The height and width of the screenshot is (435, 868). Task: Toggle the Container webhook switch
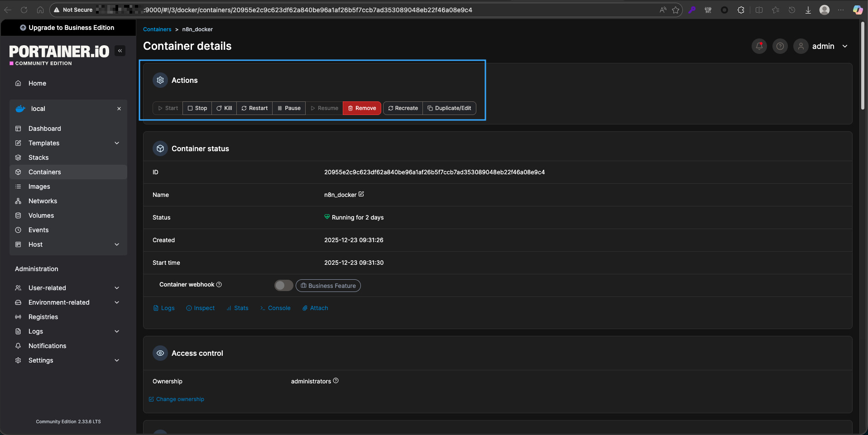(283, 286)
